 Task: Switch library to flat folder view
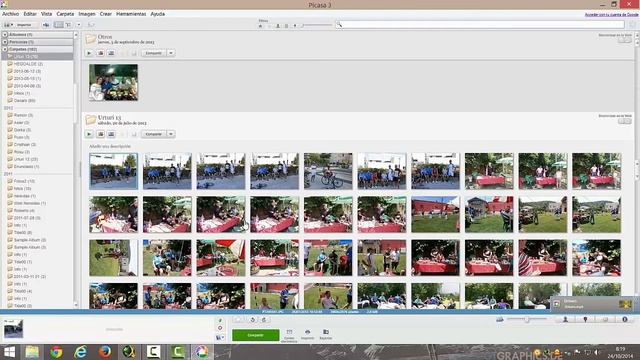(x=59, y=25)
